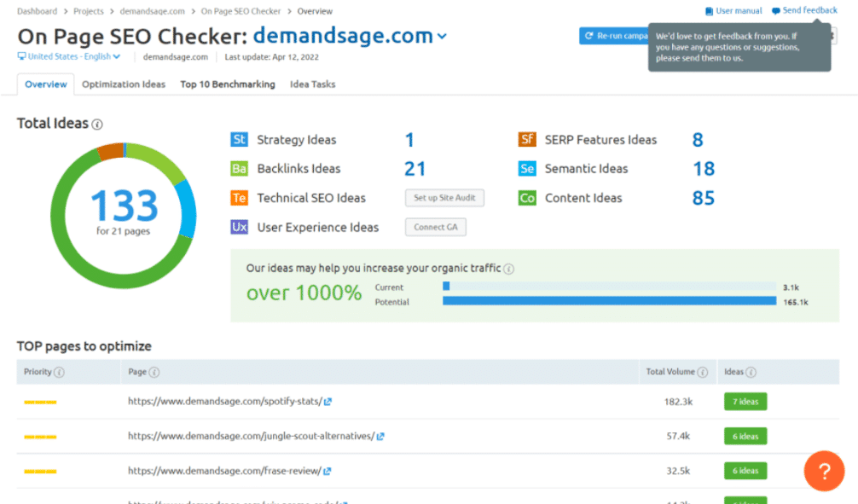Click the Content Ideas 'Co' icon
Image resolution: width=858 pixels, height=504 pixels.
point(527,198)
